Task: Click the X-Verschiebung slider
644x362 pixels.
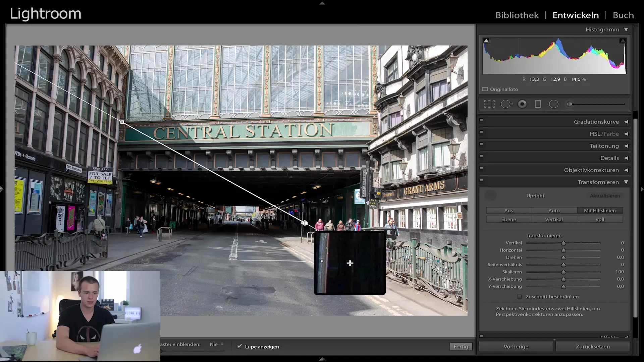Action: (563, 279)
